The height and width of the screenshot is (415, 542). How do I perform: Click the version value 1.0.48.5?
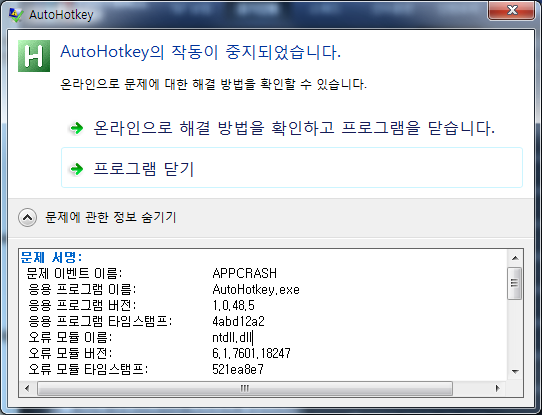click(233, 305)
